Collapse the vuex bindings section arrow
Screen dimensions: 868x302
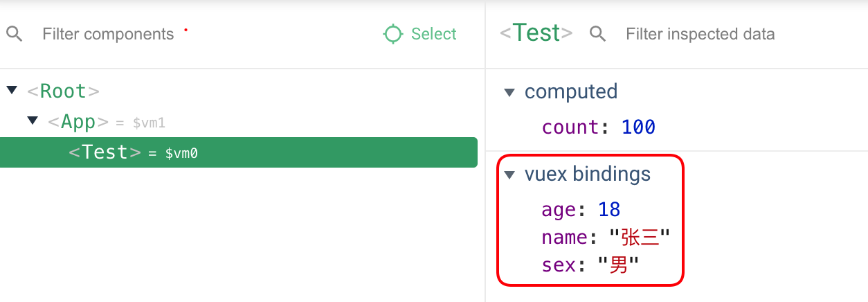coord(510,175)
